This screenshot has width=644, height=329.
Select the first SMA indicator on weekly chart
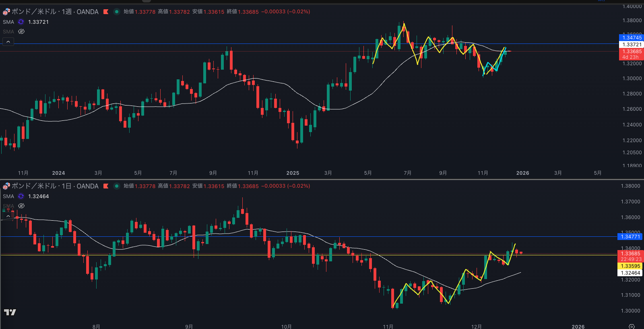tap(8, 22)
